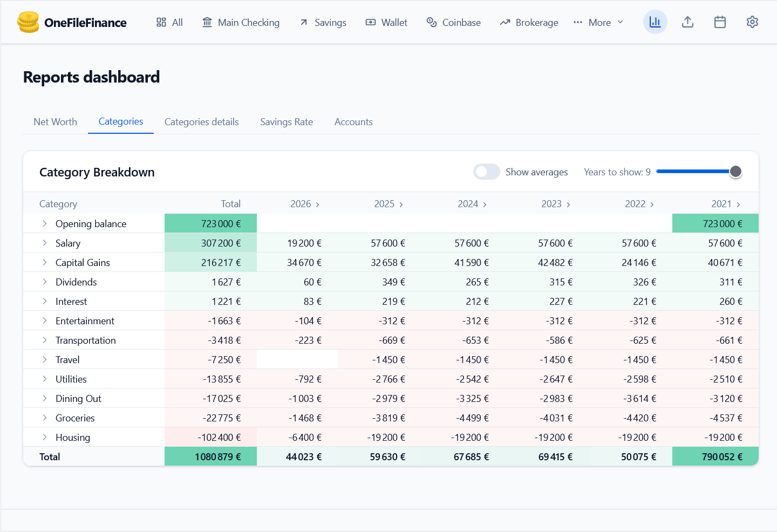The image size is (777, 532).
Task: Drill into the 2024 column via its chevron
Action: point(485,204)
